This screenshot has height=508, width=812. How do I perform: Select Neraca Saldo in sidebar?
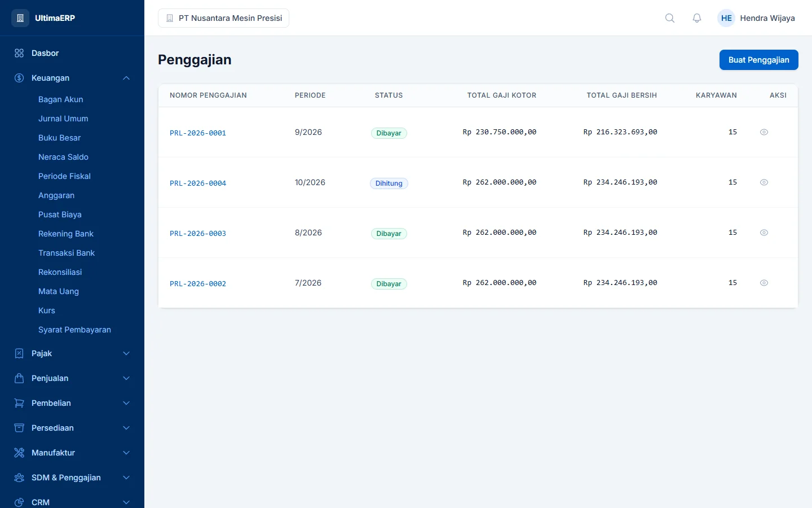[63, 157]
